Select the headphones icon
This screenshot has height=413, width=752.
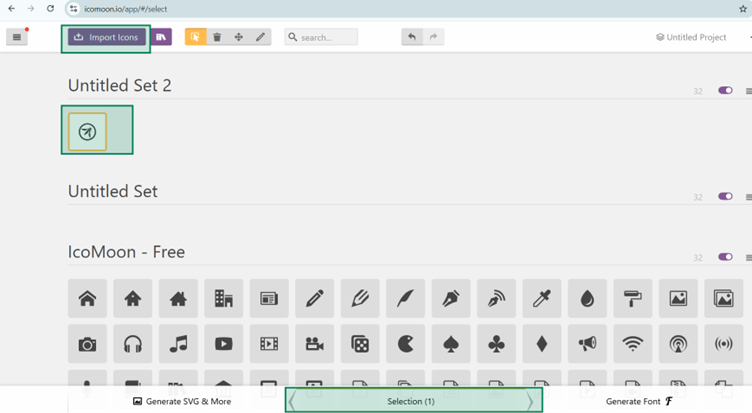click(x=133, y=344)
